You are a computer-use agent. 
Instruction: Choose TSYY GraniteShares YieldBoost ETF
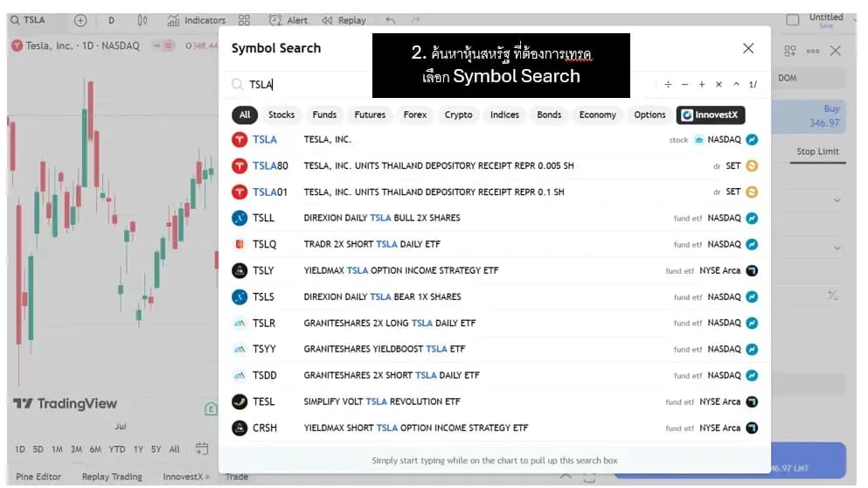coord(495,349)
